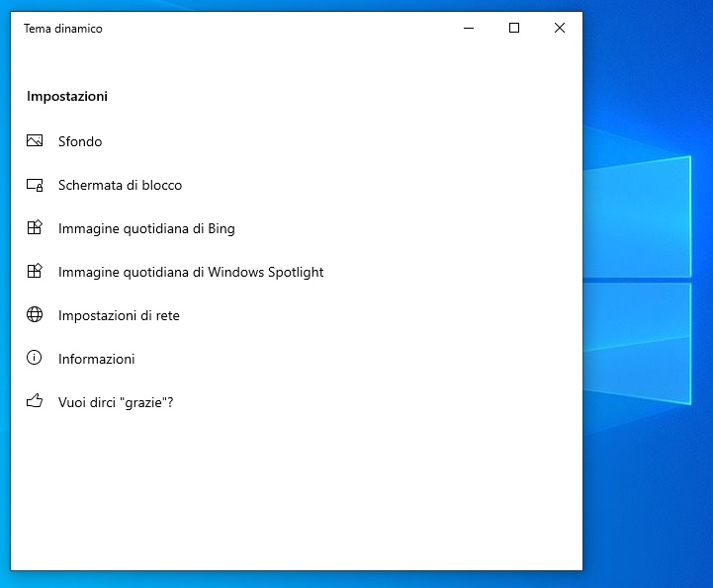Open Schermata di blocco settings
Viewport: 713px width, 588px height.
[x=120, y=185]
